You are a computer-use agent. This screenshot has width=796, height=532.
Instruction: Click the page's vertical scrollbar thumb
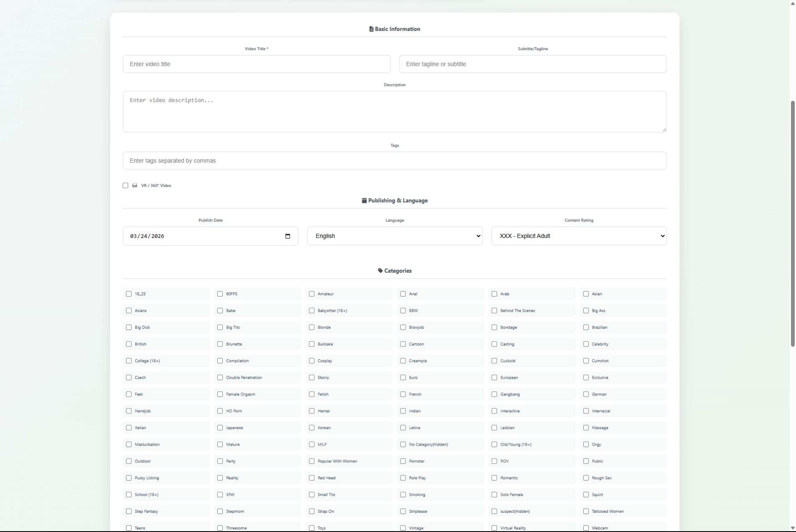(792, 224)
